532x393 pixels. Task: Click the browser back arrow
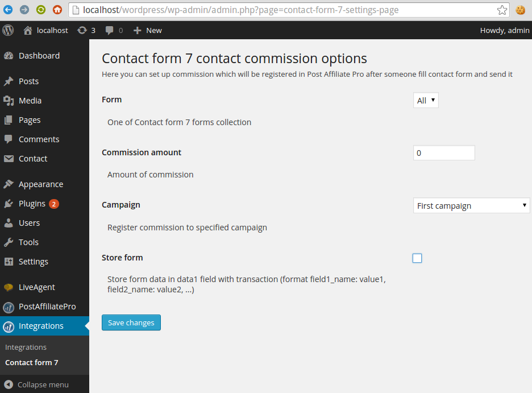tap(8, 10)
